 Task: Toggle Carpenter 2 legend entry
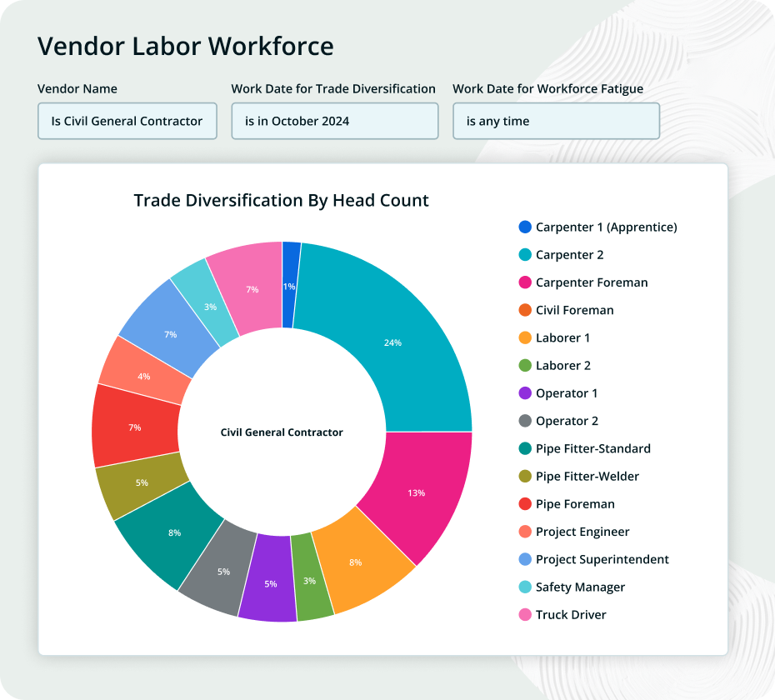(569, 255)
